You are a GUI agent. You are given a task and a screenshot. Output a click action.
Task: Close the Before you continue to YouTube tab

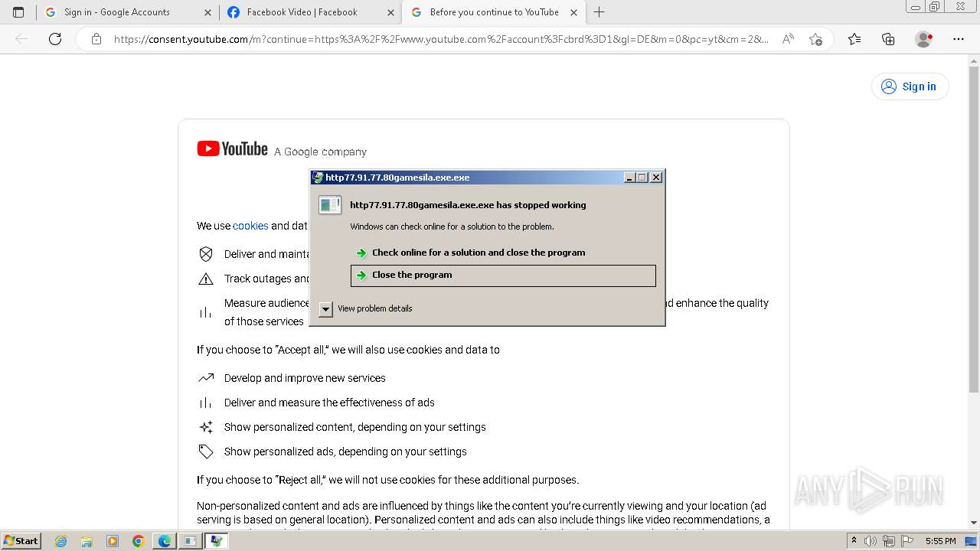[x=573, y=12]
